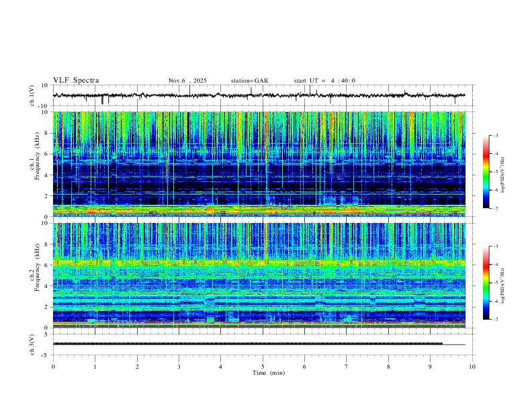Click the ch.1 colorbar "log(PSD)(V²/Hz)" label

503,175
